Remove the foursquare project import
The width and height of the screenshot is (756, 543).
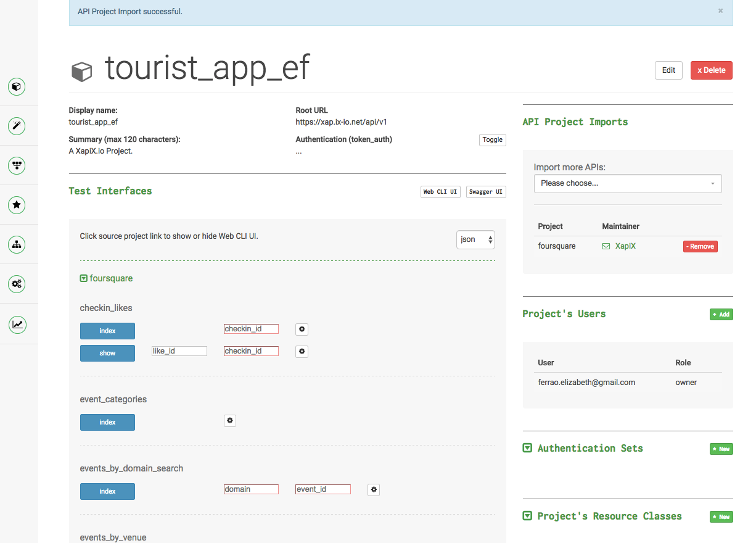pos(700,246)
